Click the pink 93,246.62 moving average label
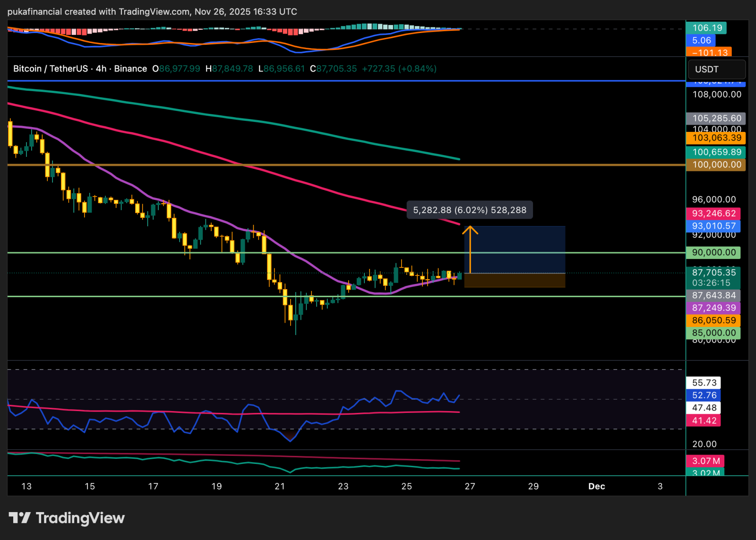The image size is (756, 540). [713, 214]
